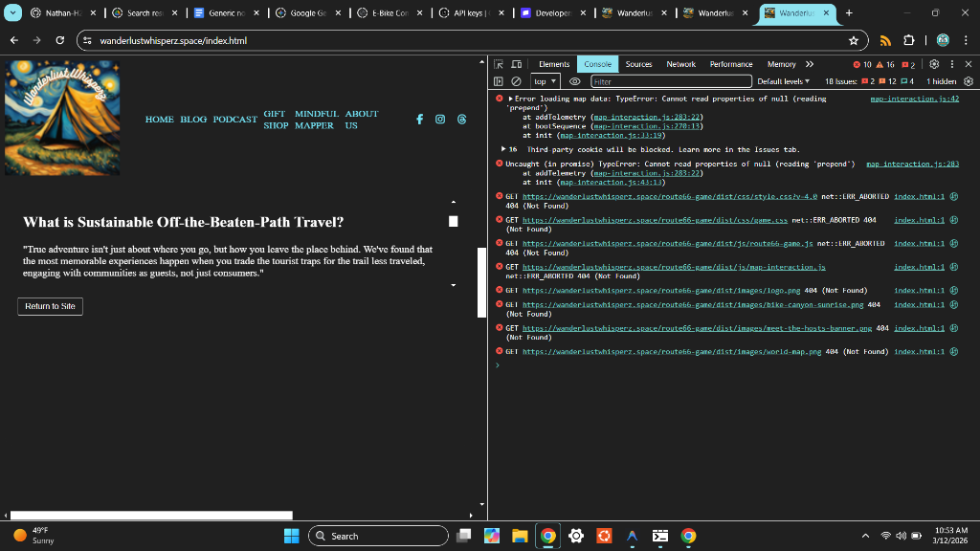Clear the console output
The width and height of the screenshot is (980, 551).
click(516, 81)
